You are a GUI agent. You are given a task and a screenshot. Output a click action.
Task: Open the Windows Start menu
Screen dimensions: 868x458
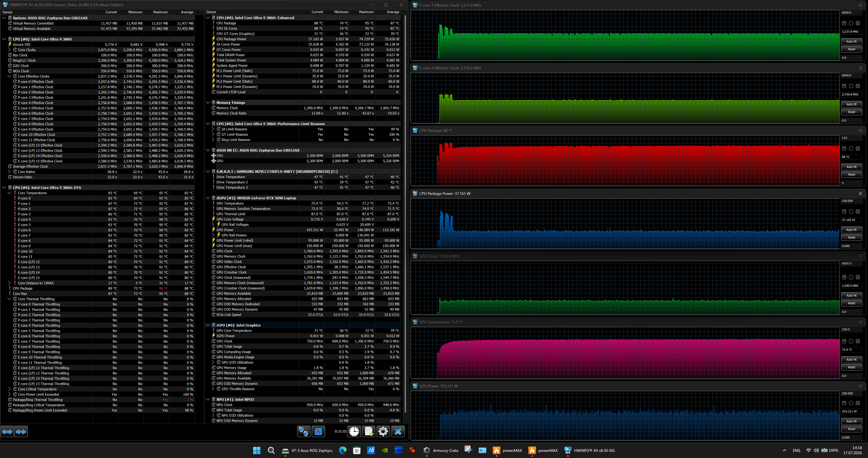(257, 450)
